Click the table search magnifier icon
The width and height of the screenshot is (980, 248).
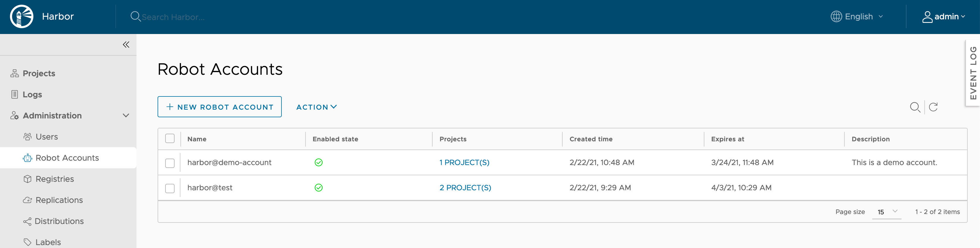(x=915, y=107)
